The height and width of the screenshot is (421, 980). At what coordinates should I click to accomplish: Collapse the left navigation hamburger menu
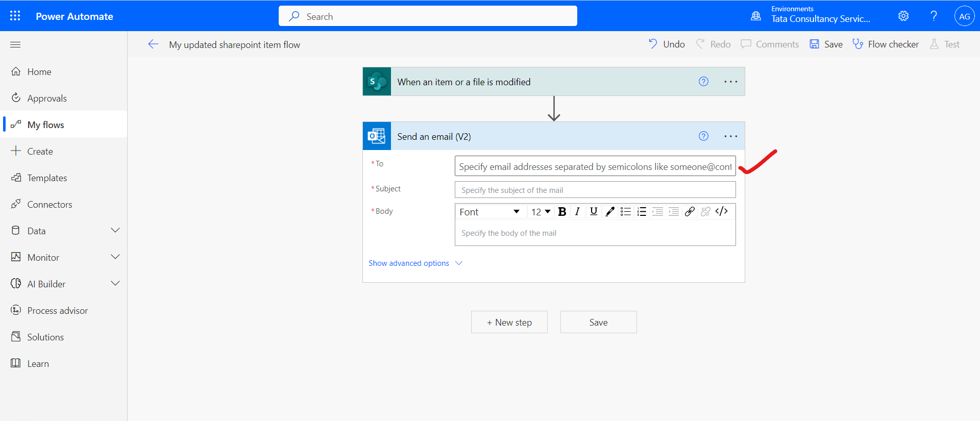[15, 45]
